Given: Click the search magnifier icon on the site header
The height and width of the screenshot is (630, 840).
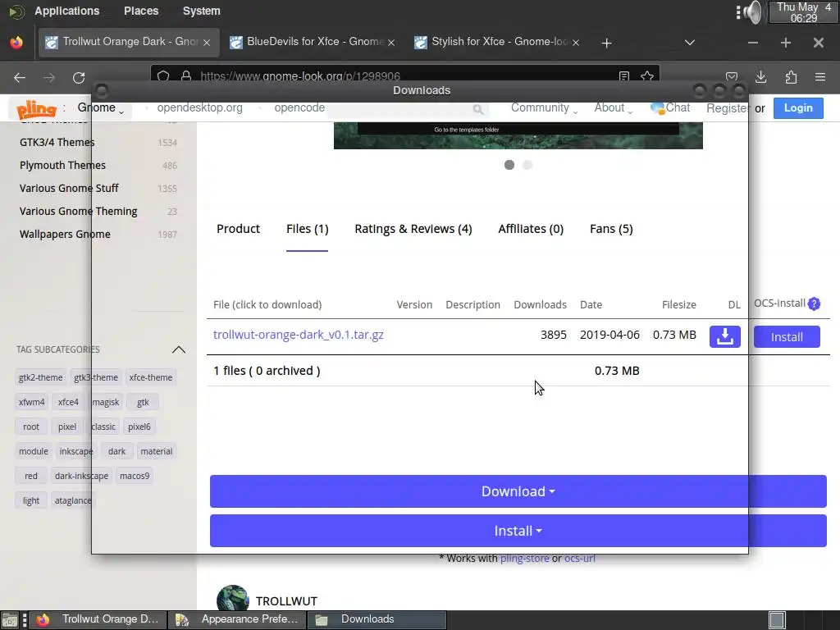Looking at the screenshot, I should point(478,109).
